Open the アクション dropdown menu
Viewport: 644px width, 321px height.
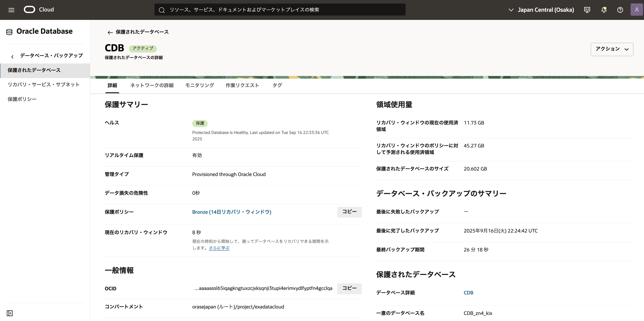612,49
